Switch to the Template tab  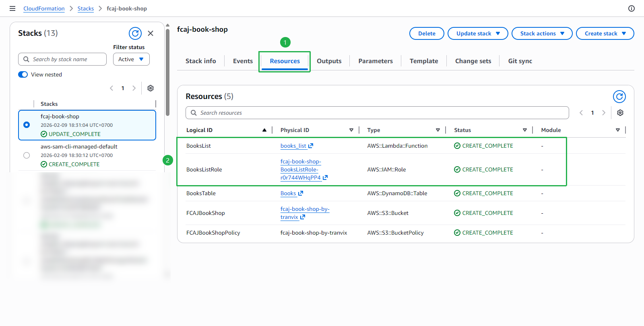coord(424,61)
